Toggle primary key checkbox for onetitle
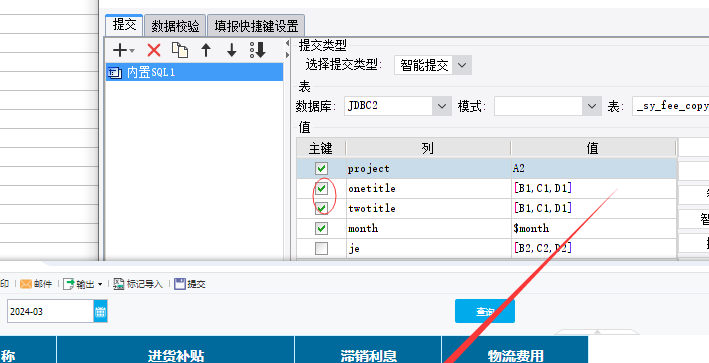This screenshot has width=709, height=363. point(321,189)
